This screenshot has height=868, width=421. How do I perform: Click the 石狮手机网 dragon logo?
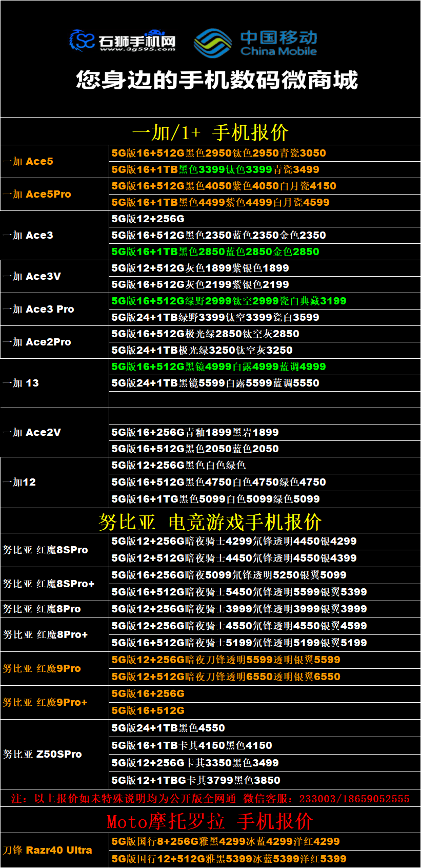[82, 41]
